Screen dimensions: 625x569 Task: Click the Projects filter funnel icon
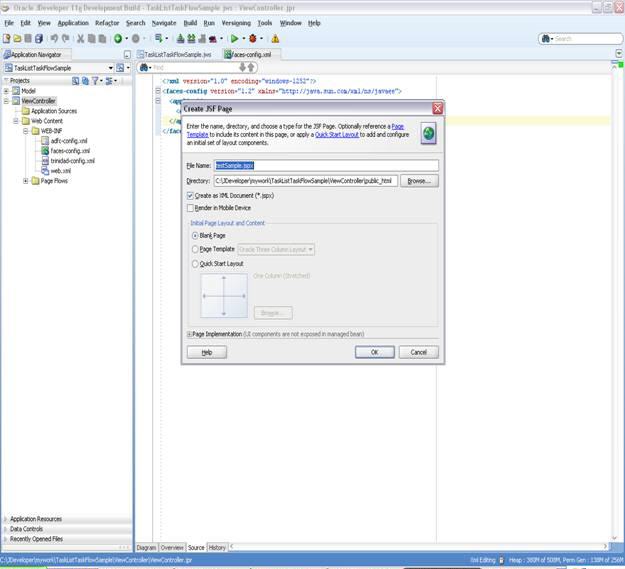pyautogui.click(x=95, y=81)
